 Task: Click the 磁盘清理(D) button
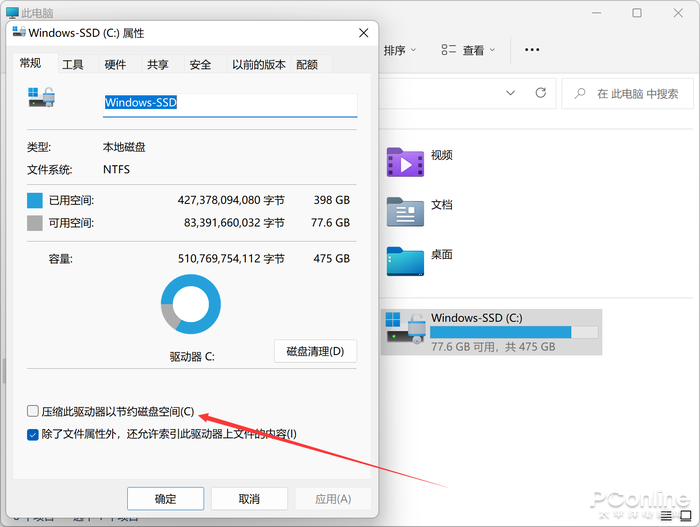click(315, 351)
